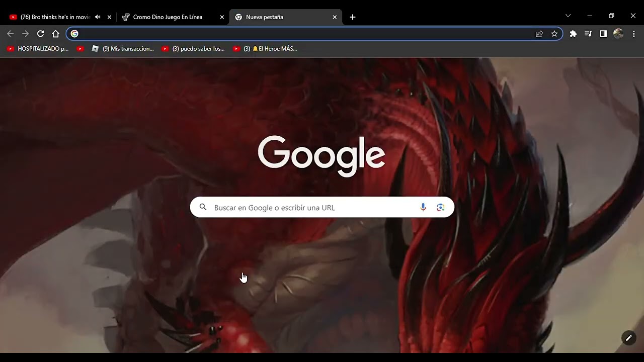Open the tab search dropdown arrow
The image size is (644, 362).
(568, 16)
